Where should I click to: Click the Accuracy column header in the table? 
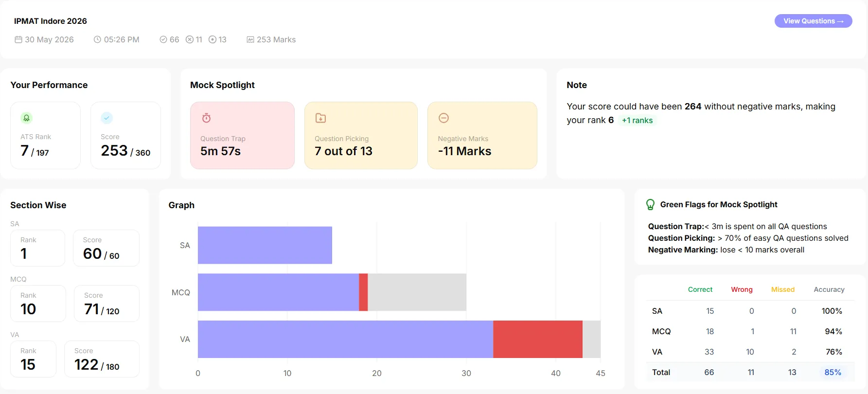click(x=829, y=289)
